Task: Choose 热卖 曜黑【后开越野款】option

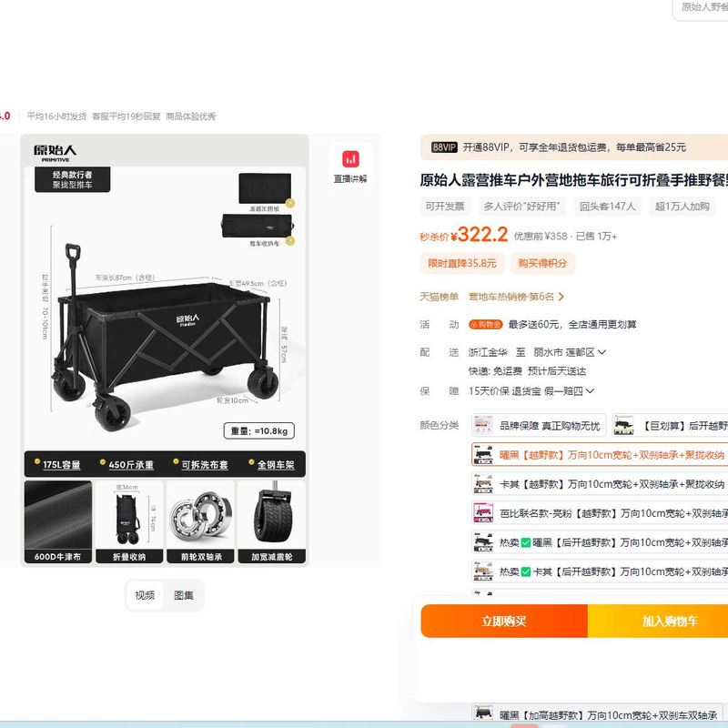Action: point(600,542)
